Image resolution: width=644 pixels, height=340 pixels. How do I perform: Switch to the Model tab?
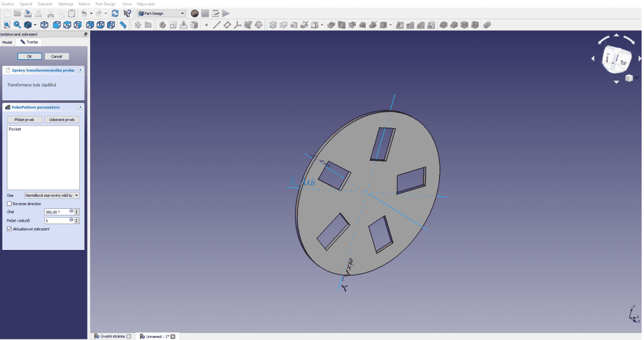pos(7,42)
